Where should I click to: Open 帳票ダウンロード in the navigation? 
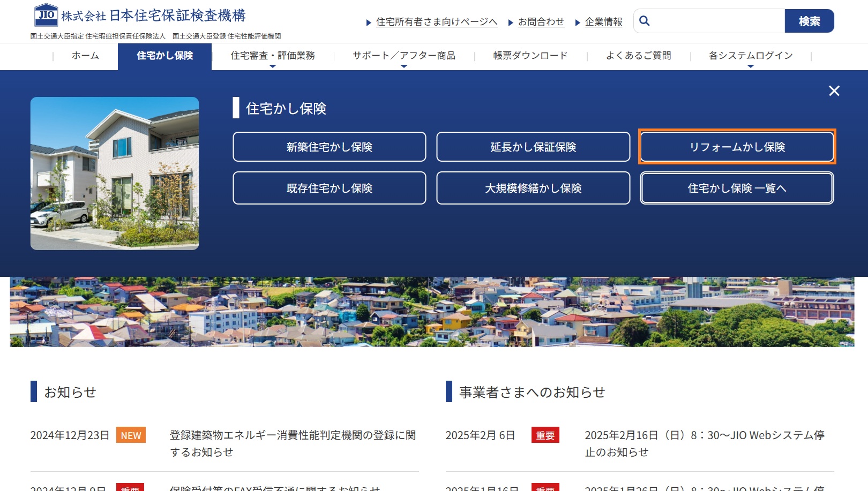530,56
